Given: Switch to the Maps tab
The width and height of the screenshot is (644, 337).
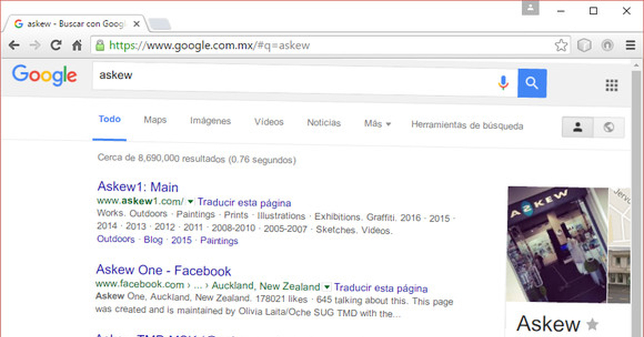Looking at the screenshot, I should [155, 120].
